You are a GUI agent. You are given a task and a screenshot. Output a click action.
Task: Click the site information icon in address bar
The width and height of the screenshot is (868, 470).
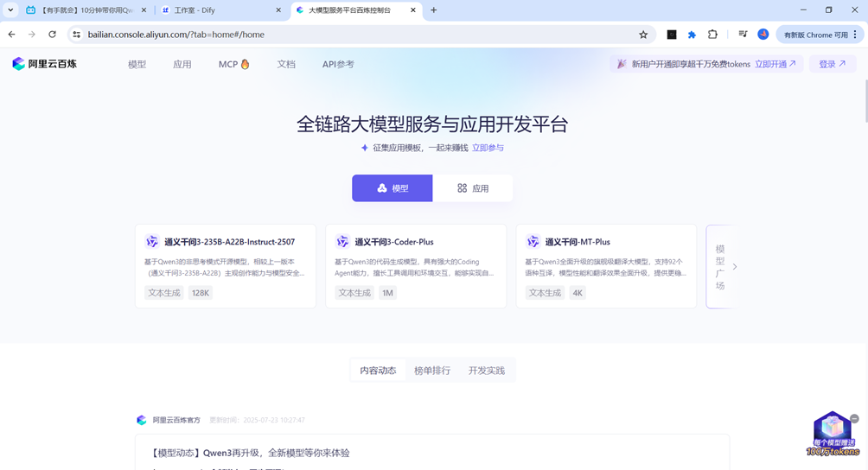[x=77, y=35]
